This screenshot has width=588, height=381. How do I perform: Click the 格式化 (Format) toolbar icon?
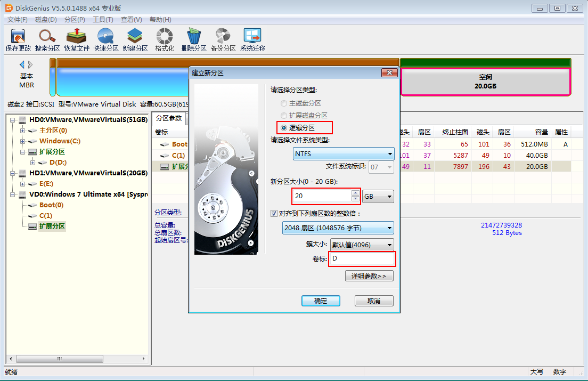coord(165,40)
